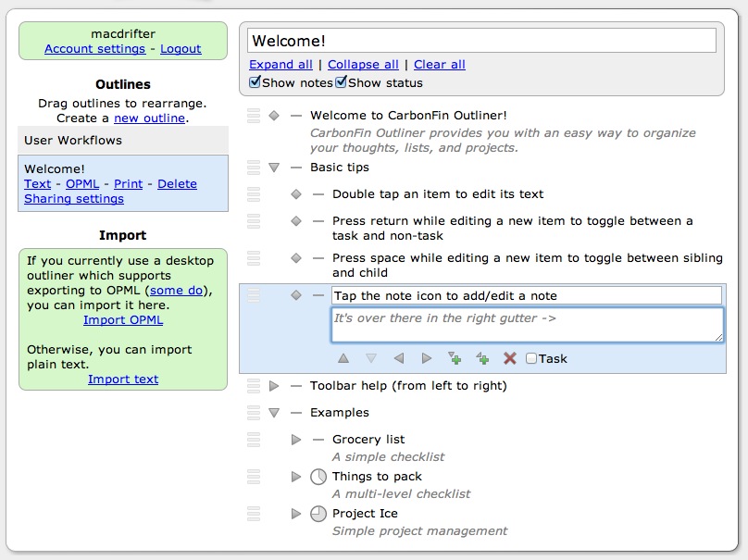
Task: Click the Logout link
Action: pyautogui.click(x=181, y=49)
